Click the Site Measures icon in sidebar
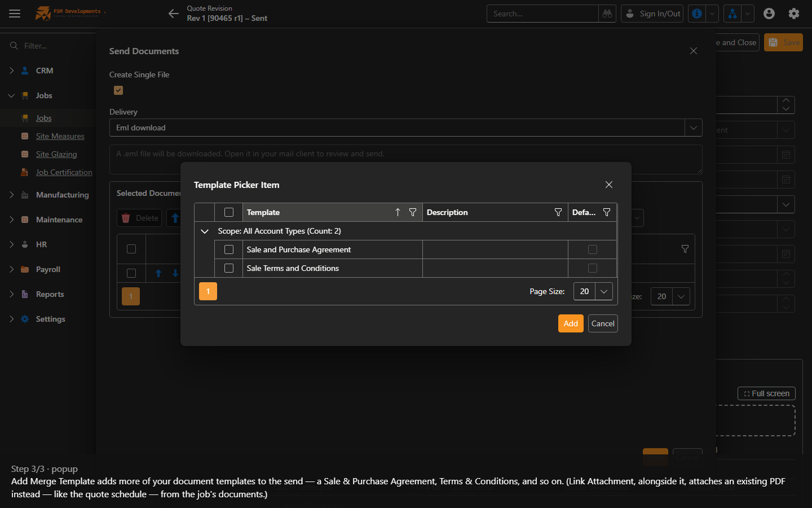Viewport: 812px width, 508px height. click(x=25, y=136)
